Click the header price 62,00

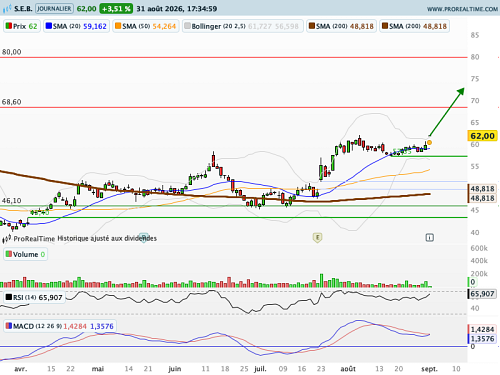86,9
